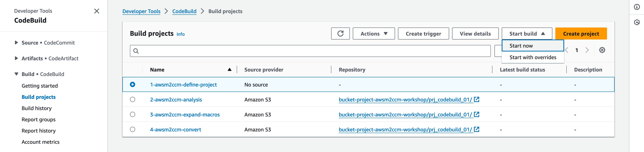This screenshot has height=152, width=644.
Task: Open repository link in 4-awsm2ccm-convert row
Action: pyautogui.click(x=405, y=130)
